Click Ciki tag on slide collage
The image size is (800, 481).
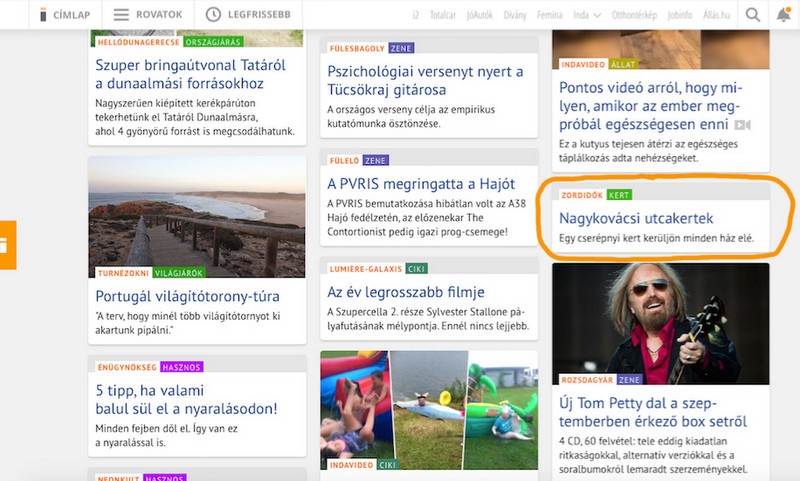(388, 465)
